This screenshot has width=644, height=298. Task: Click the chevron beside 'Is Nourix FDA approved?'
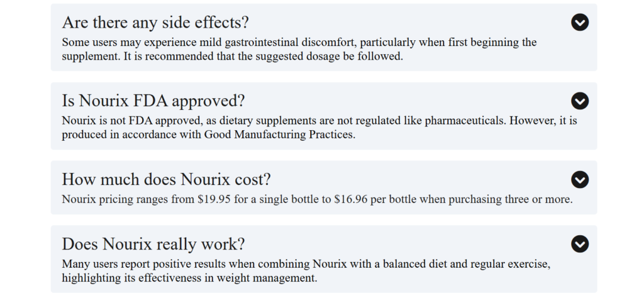click(579, 101)
